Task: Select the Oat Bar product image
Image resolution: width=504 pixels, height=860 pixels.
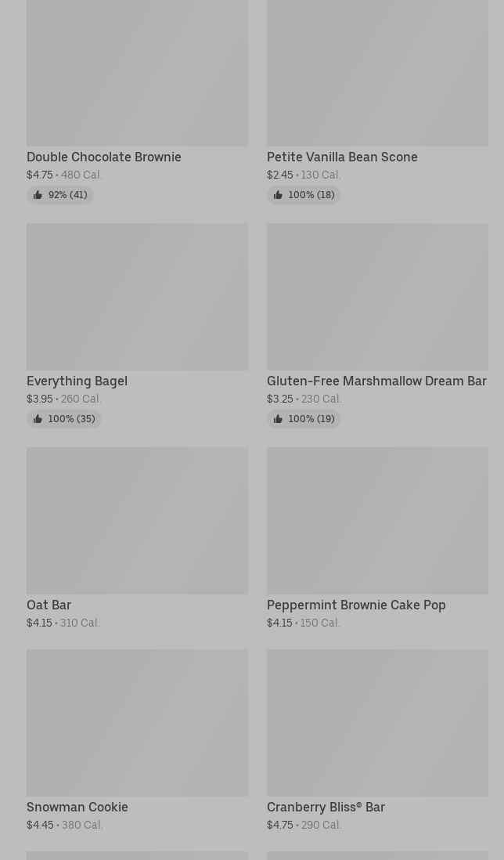Action: tap(137, 521)
